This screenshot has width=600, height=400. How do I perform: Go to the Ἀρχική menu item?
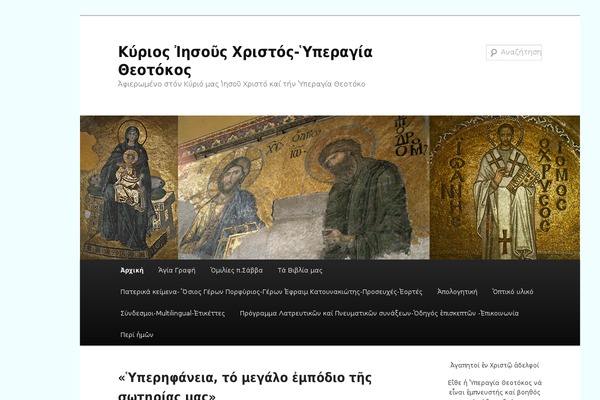(x=132, y=270)
